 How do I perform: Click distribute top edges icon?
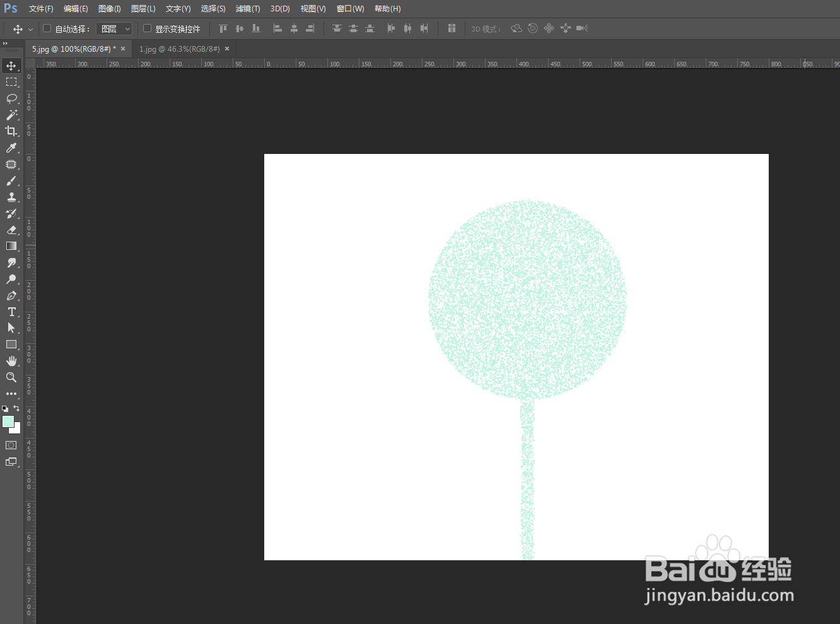(x=337, y=28)
